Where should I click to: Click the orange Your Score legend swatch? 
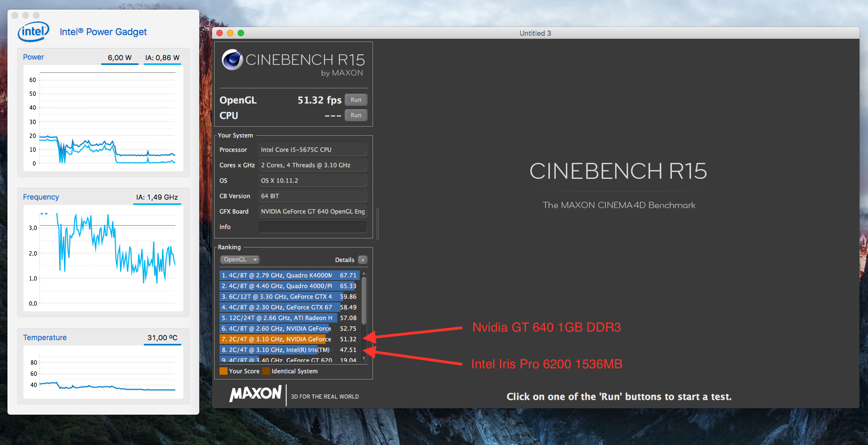223,371
